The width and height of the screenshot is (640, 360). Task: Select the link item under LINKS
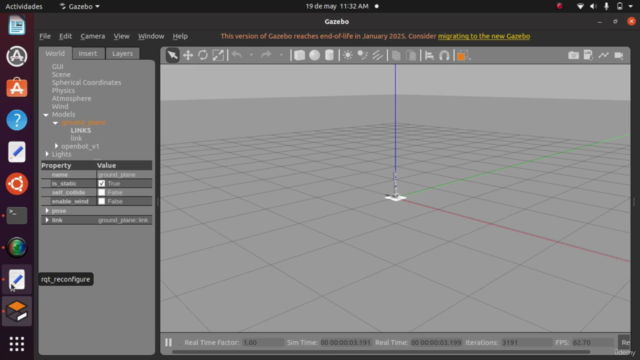[x=76, y=138]
